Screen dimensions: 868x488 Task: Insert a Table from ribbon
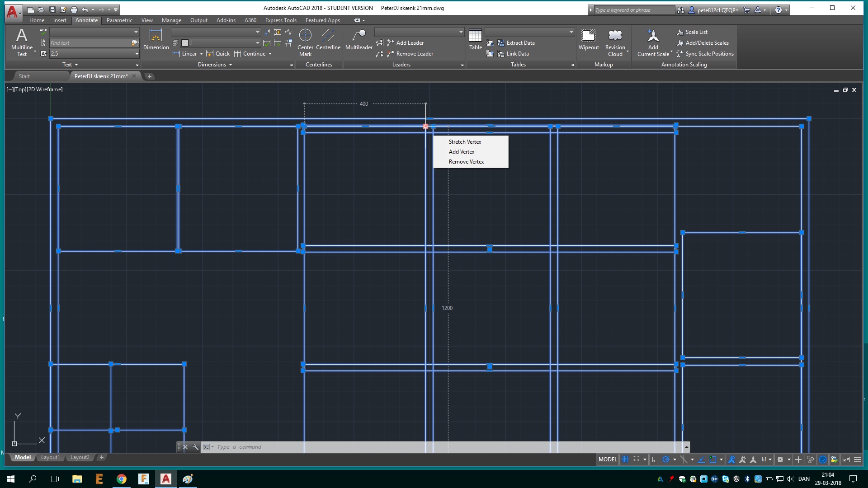point(475,40)
